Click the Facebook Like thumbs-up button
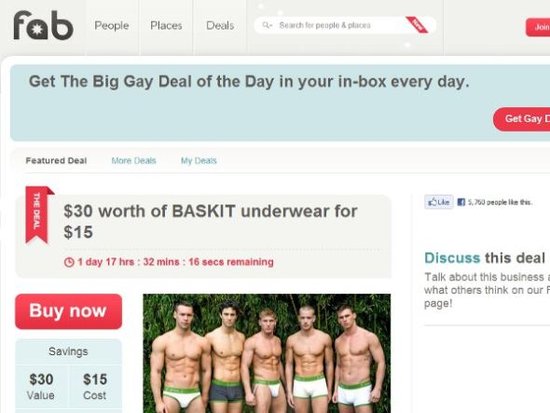Viewport: 550px width, 413px height. click(x=439, y=202)
